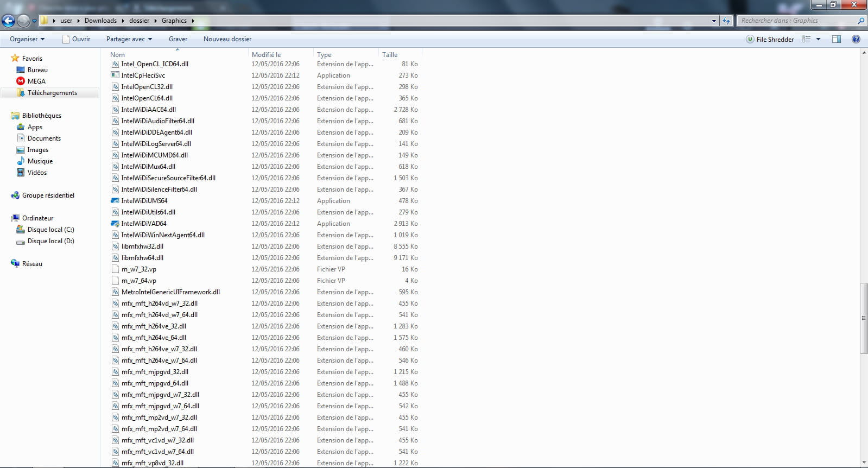Go back with the Back arrow button
This screenshot has width=868, height=468.
pyautogui.click(x=8, y=21)
